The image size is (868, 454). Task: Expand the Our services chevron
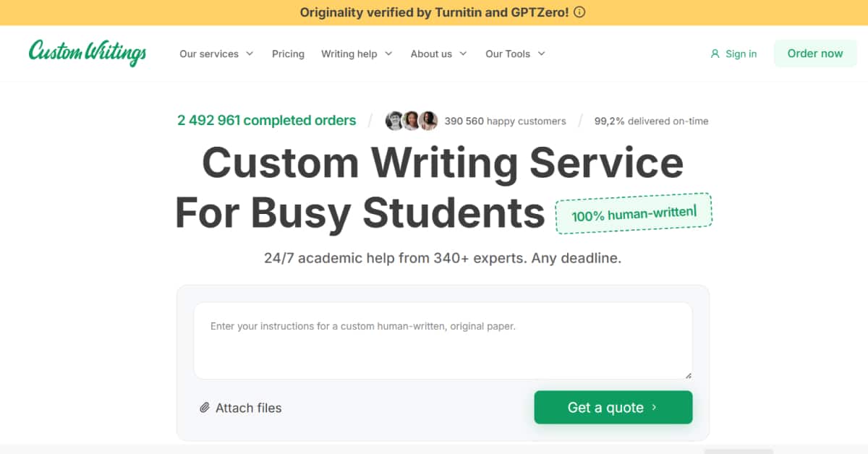click(x=250, y=53)
